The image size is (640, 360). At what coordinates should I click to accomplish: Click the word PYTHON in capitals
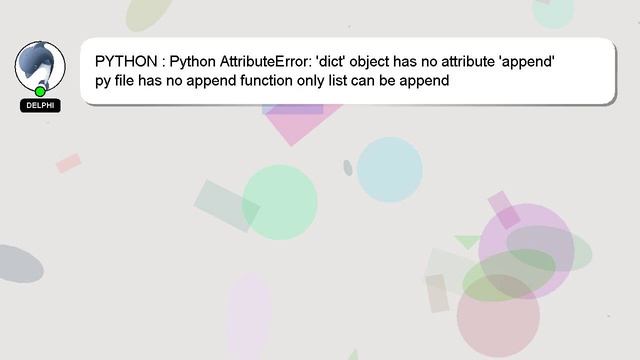[x=126, y=62]
